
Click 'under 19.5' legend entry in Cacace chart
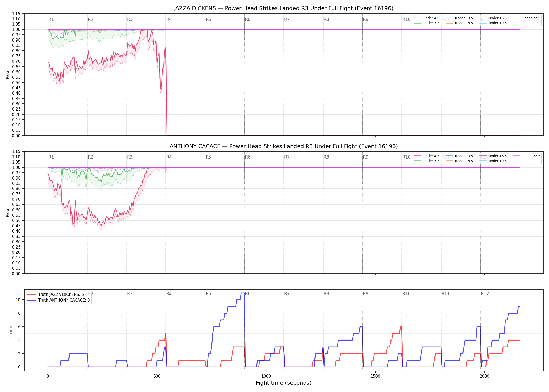[493, 161]
